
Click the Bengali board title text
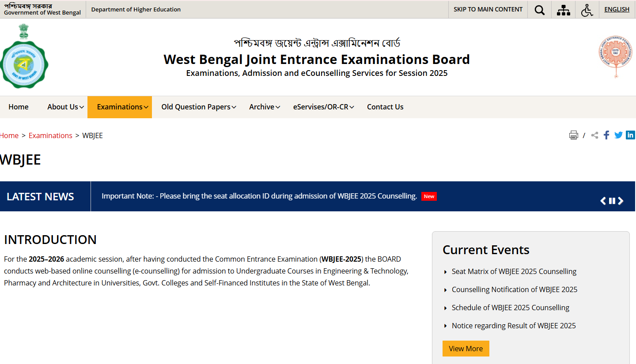point(317,43)
